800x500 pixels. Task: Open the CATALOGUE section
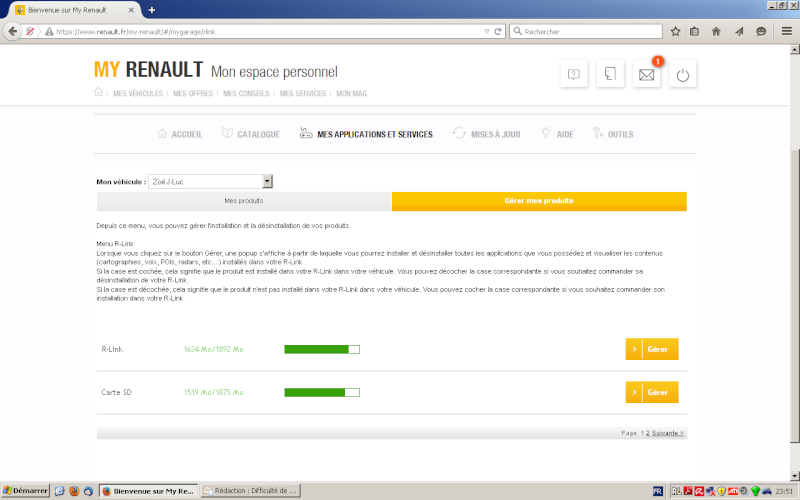pos(251,134)
